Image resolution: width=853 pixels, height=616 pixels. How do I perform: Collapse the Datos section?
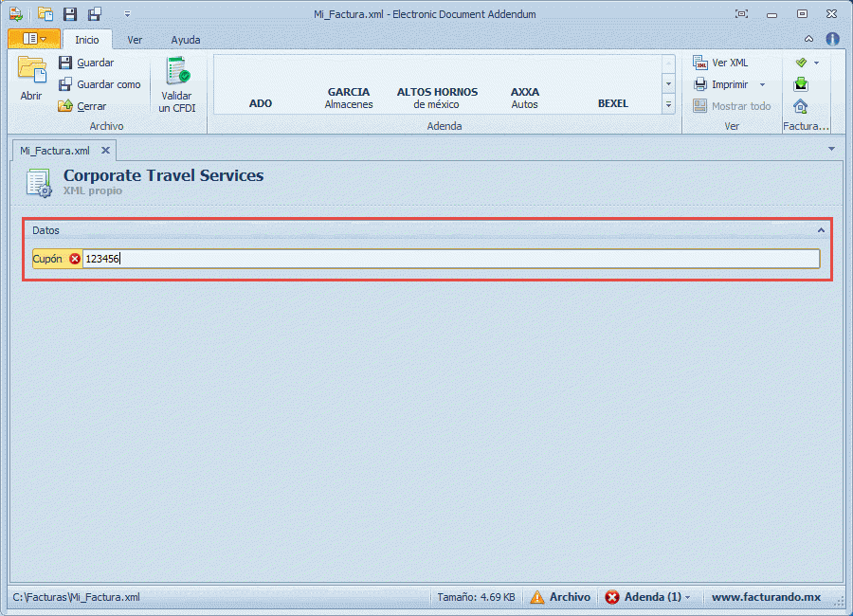821,230
